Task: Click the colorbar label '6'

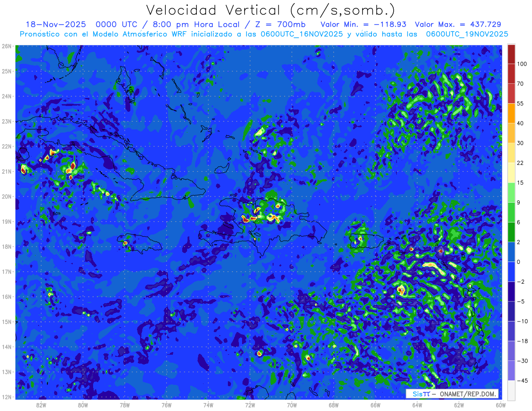Action: tap(519, 222)
